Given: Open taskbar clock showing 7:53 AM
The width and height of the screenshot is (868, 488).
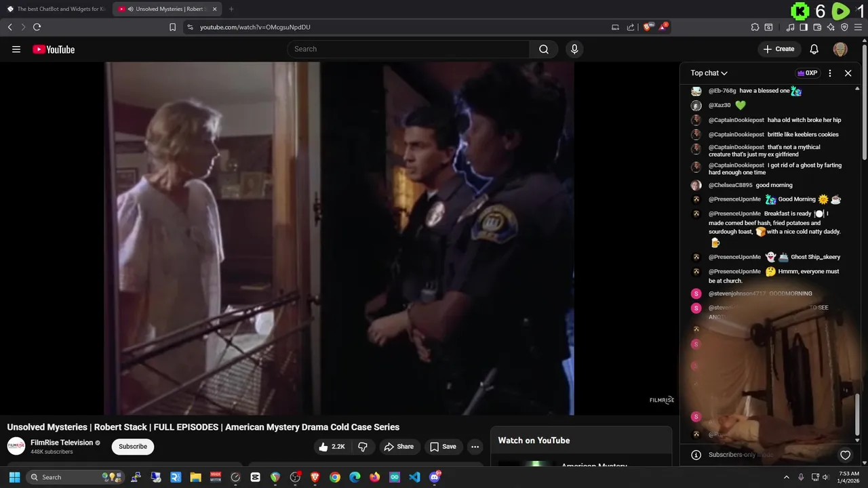Looking at the screenshot, I should pos(849,477).
